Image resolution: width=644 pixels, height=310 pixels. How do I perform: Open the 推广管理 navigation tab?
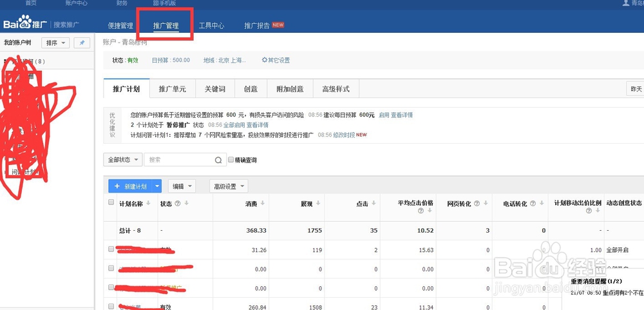tap(166, 26)
